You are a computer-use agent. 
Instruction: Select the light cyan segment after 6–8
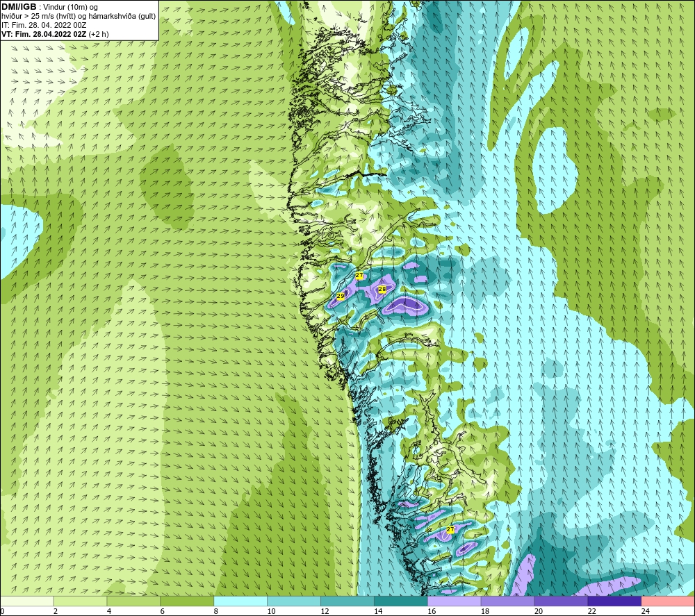pyautogui.click(x=240, y=601)
